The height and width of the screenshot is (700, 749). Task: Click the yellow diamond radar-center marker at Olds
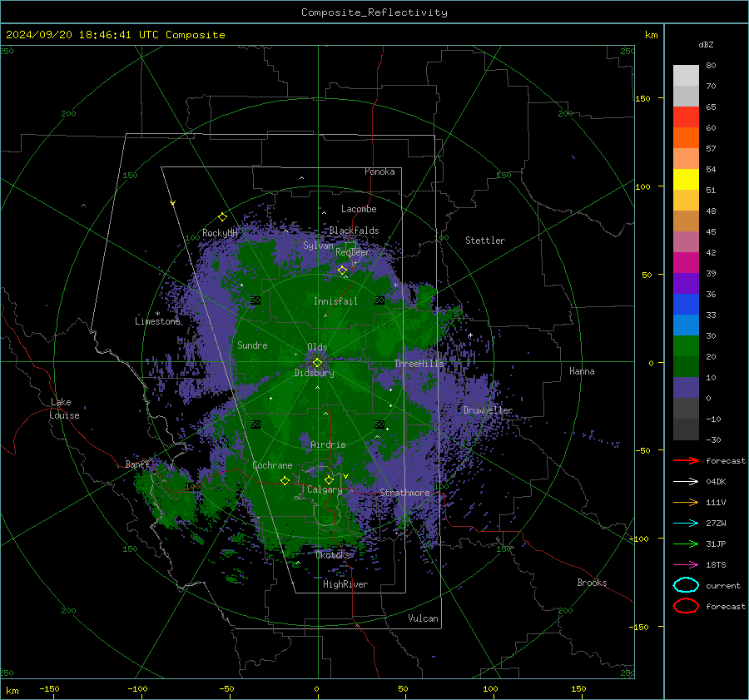pos(317,363)
